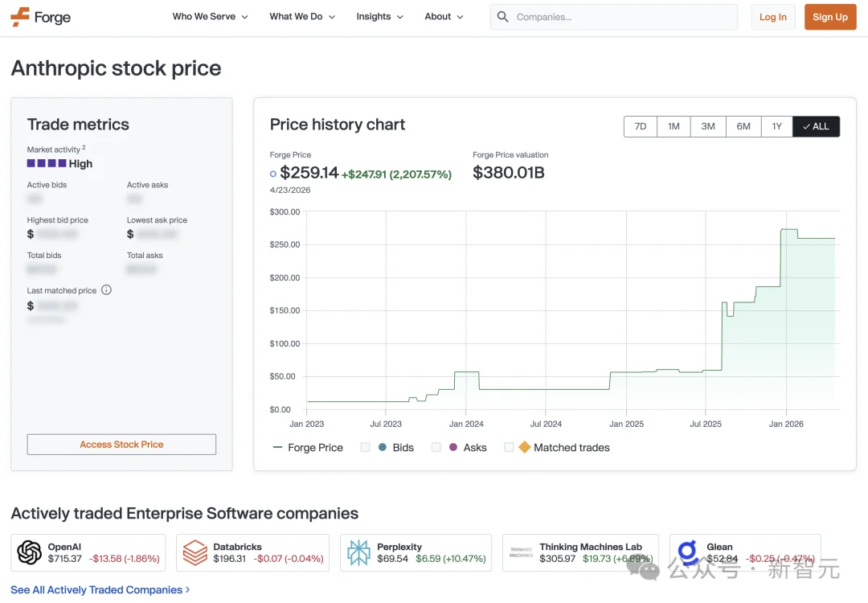Image resolution: width=868 pixels, height=603 pixels.
Task: Enable the Bids overlay checkbox
Action: 365,447
